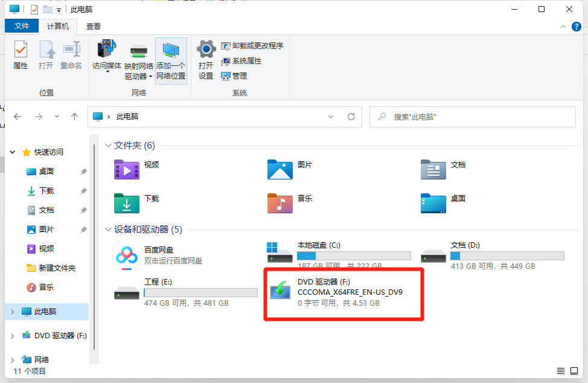Click the C: drive capacity bar
Screen dimensions: 588x383
coord(354,256)
